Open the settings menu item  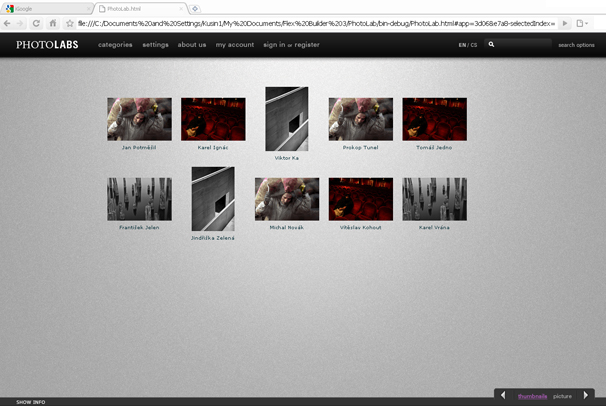coord(155,45)
